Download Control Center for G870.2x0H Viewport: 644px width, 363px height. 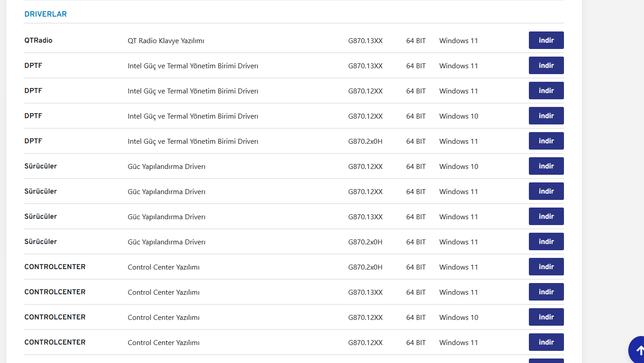coord(546,267)
